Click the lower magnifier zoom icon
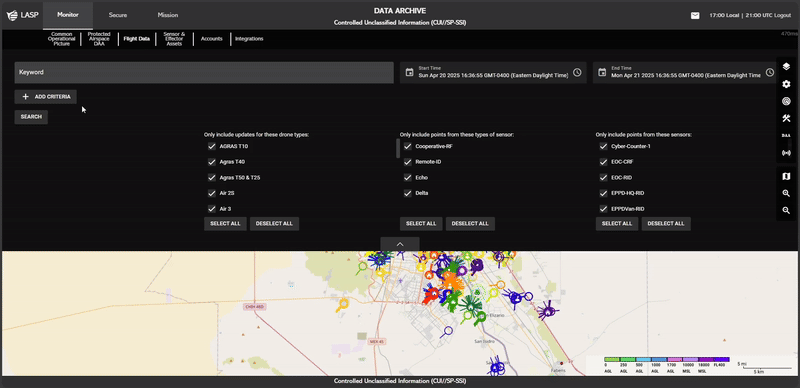This screenshot has height=388, width=800. [786, 210]
